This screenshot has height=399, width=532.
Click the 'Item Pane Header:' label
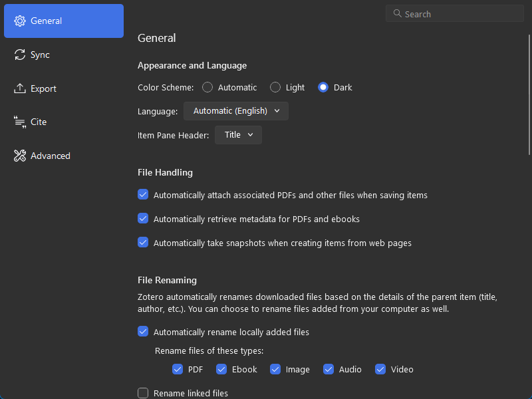pos(173,136)
